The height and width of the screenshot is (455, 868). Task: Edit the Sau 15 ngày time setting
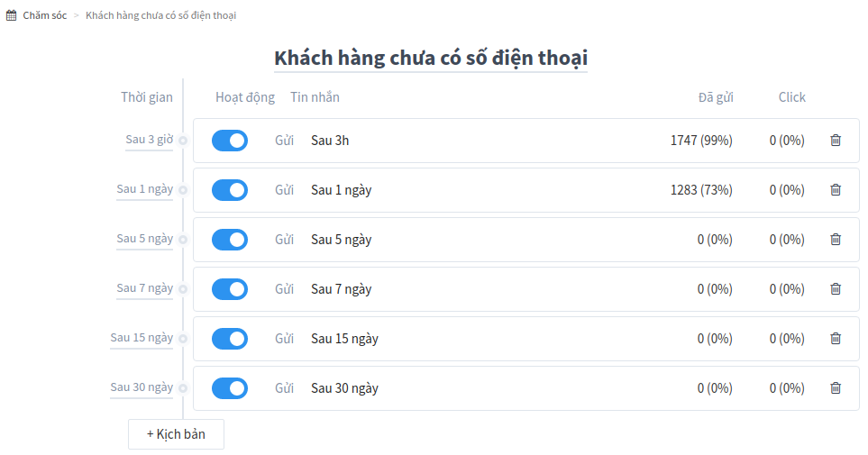click(x=142, y=338)
